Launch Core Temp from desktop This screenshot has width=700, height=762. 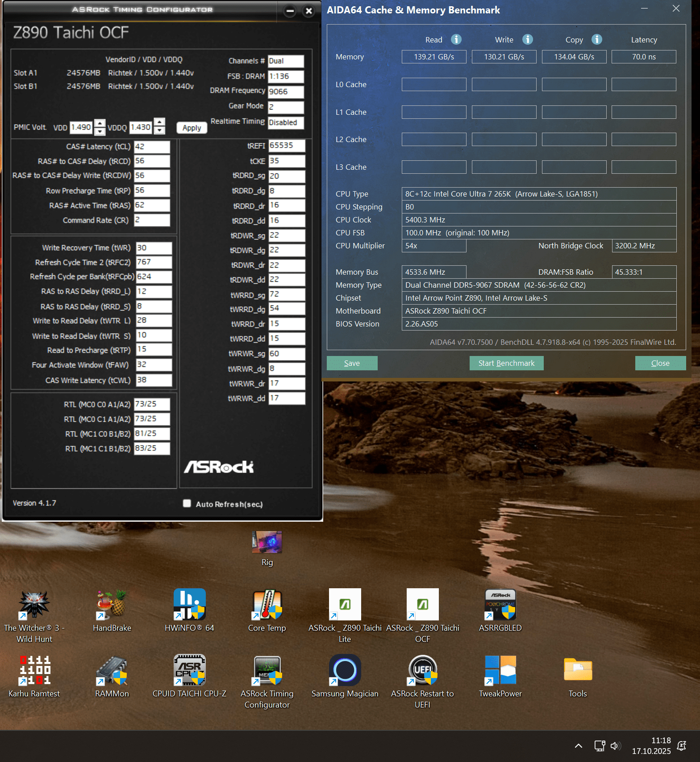[267, 611]
